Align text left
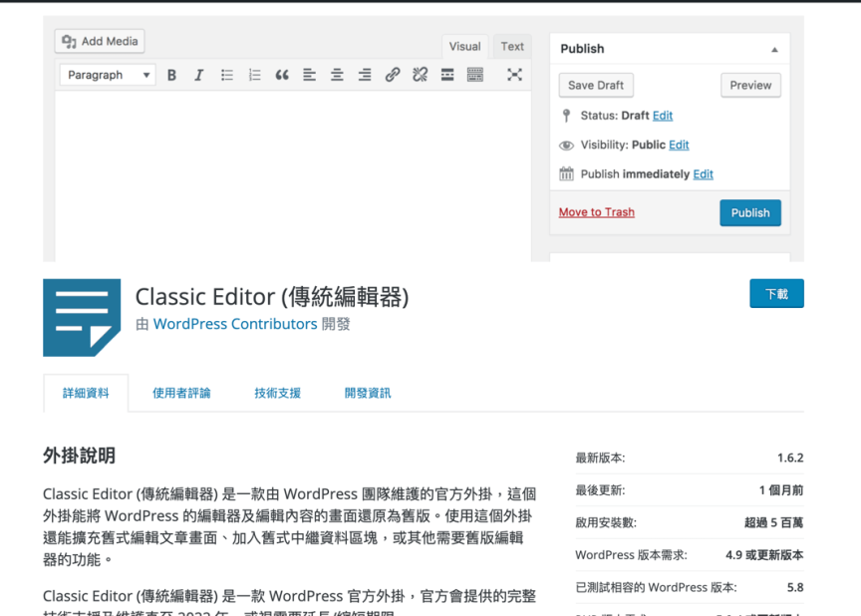The width and height of the screenshot is (861, 616). point(310,75)
